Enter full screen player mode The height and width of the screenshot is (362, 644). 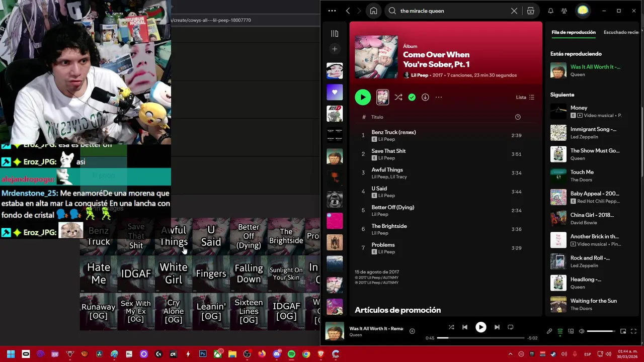633,331
